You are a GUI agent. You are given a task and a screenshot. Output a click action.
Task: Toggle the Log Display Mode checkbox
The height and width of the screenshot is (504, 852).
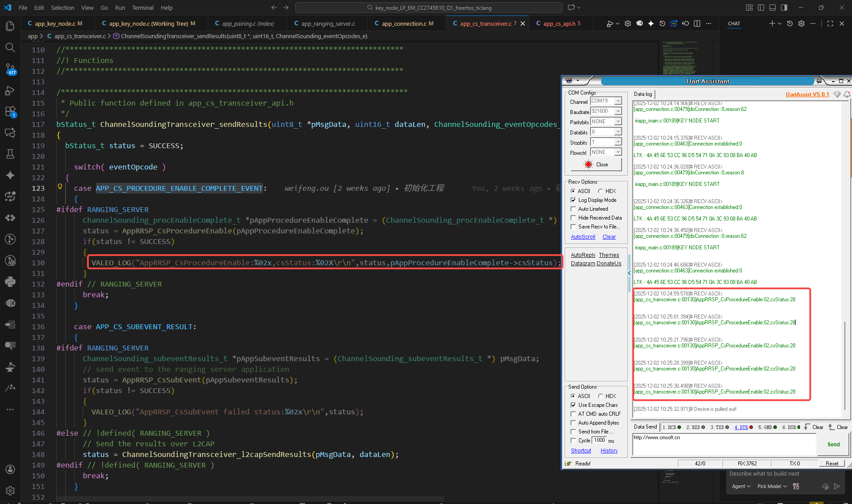pos(573,200)
